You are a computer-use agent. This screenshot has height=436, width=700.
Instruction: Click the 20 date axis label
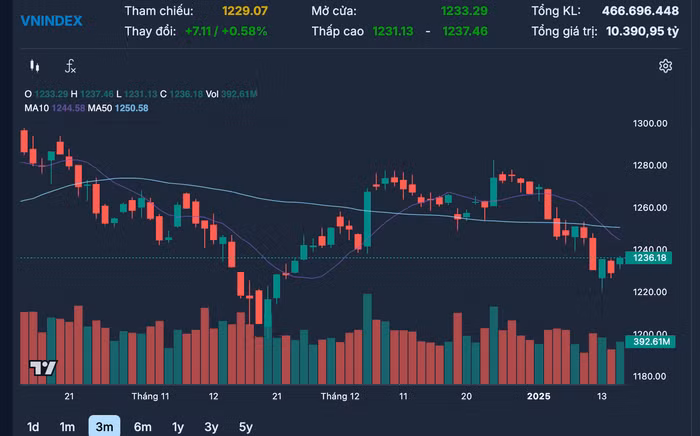pyautogui.click(x=466, y=396)
